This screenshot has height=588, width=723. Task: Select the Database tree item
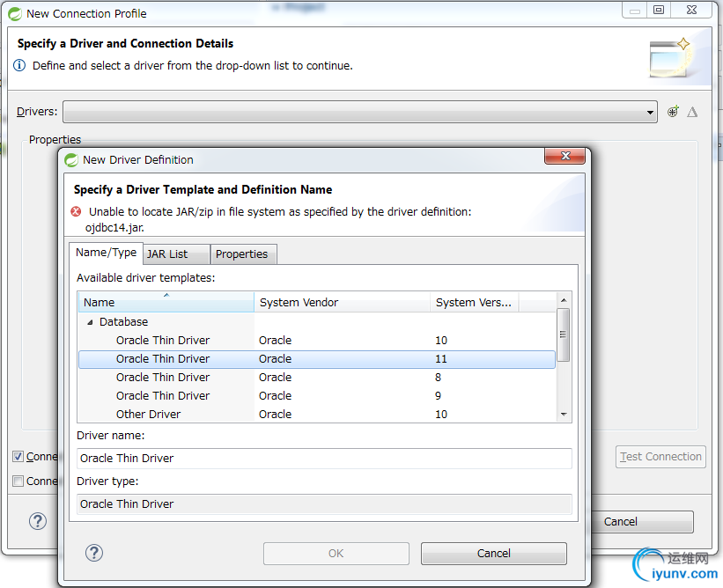coord(123,321)
